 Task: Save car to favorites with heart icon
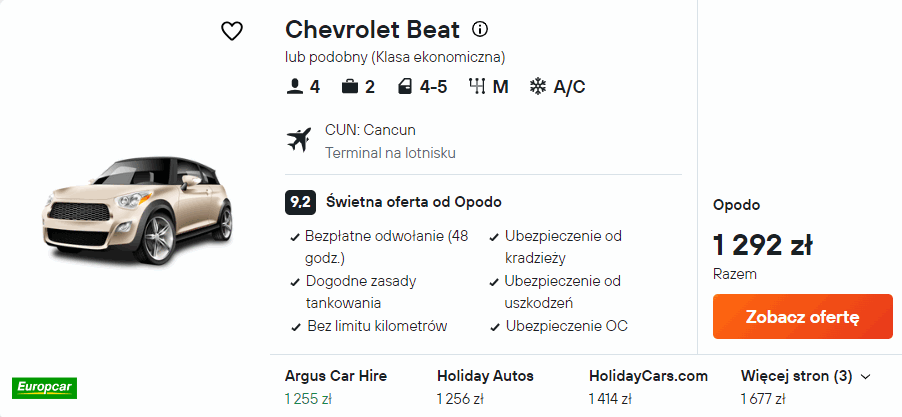pos(232,31)
